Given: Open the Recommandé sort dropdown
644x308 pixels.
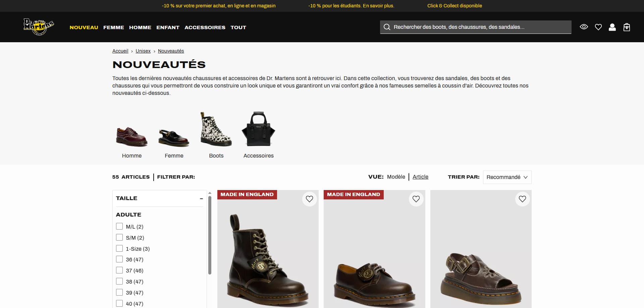Looking at the screenshot, I should [x=507, y=177].
